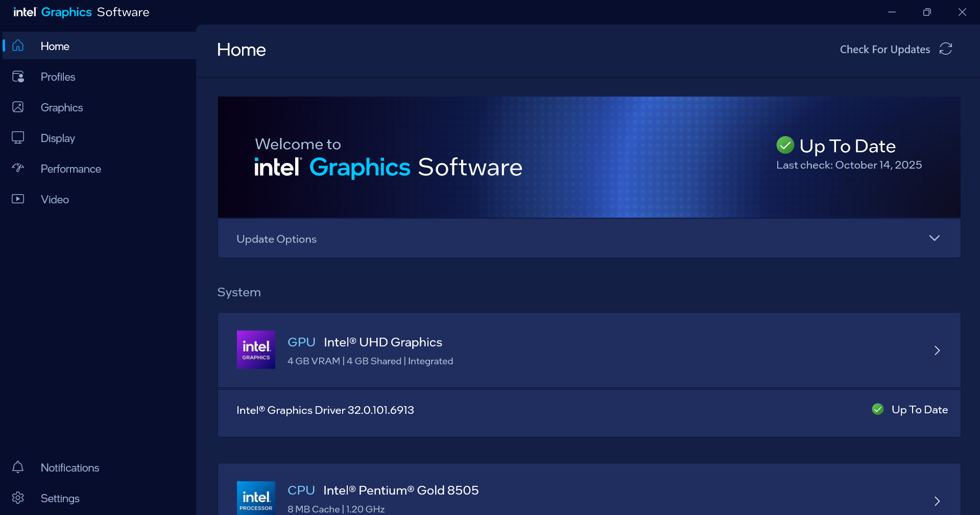Select the Intel UHD Graphics GPU title

(383, 342)
